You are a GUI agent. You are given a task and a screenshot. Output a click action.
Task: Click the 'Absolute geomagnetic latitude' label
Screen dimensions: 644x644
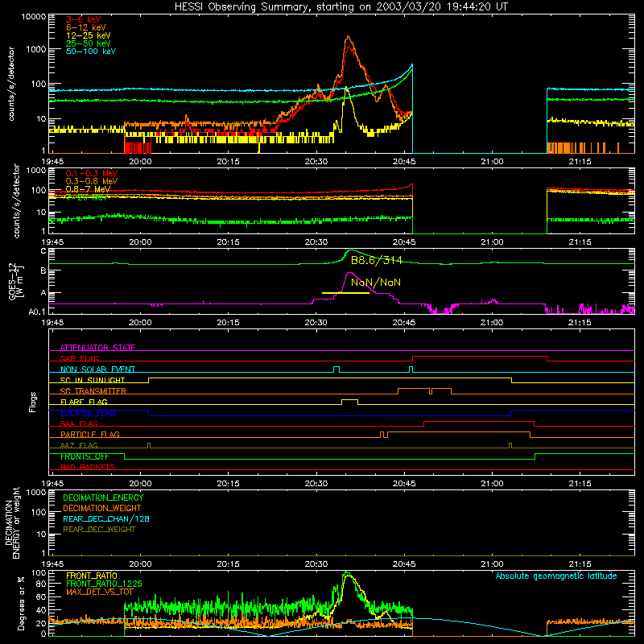pos(556,576)
